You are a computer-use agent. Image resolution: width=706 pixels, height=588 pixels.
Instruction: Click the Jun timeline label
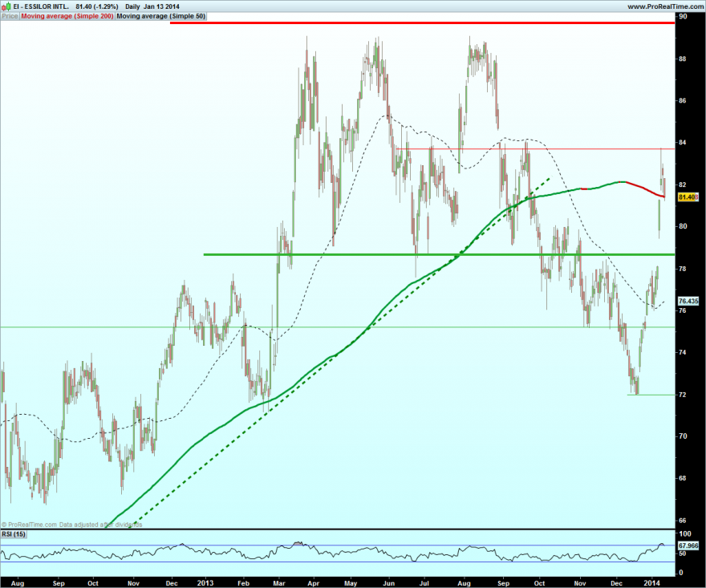(388, 583)
